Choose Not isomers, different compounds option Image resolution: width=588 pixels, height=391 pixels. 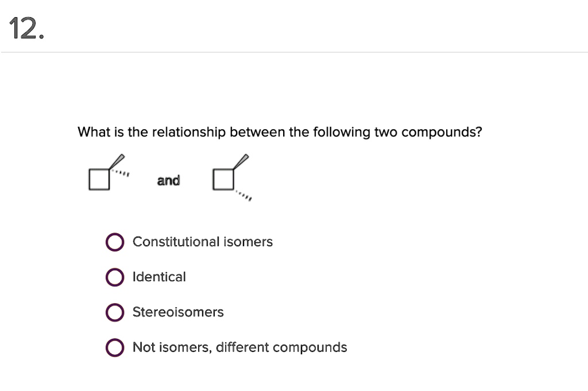pos(115,347)
